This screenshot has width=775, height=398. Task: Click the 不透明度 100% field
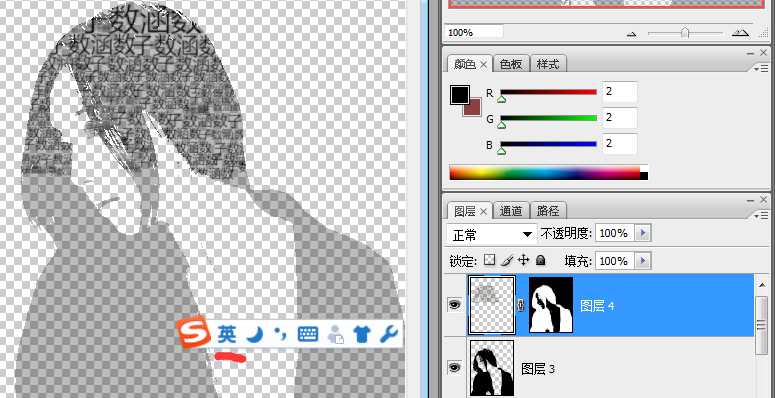coord(616,233)
